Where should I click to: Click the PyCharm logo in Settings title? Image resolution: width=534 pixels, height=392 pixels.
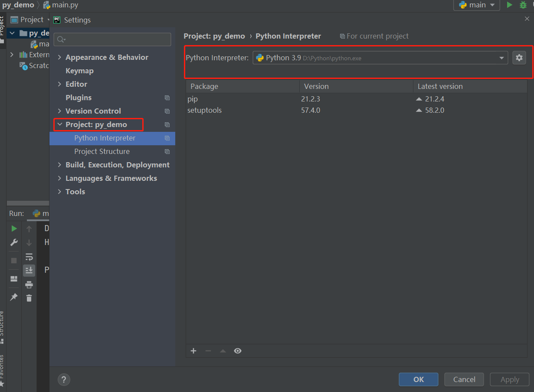[x=57, y=20]
